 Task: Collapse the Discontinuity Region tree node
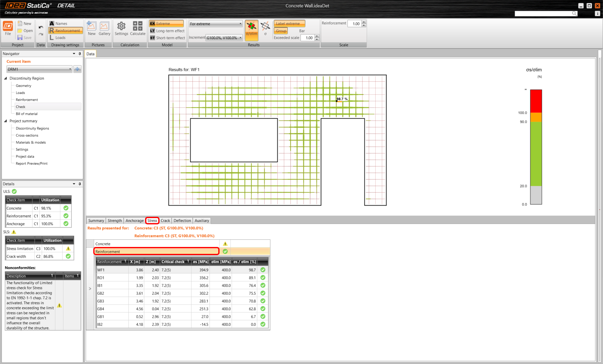click(6, 78)
